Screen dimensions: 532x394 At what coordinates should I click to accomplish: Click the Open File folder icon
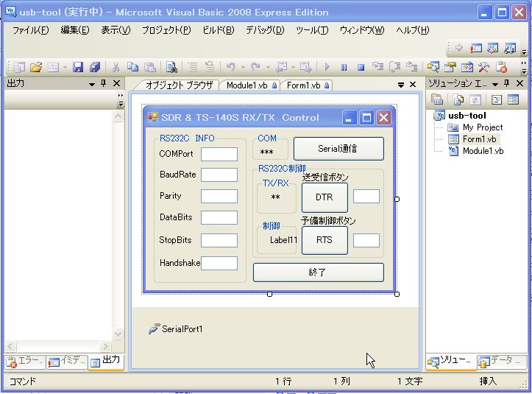(36, 67)
